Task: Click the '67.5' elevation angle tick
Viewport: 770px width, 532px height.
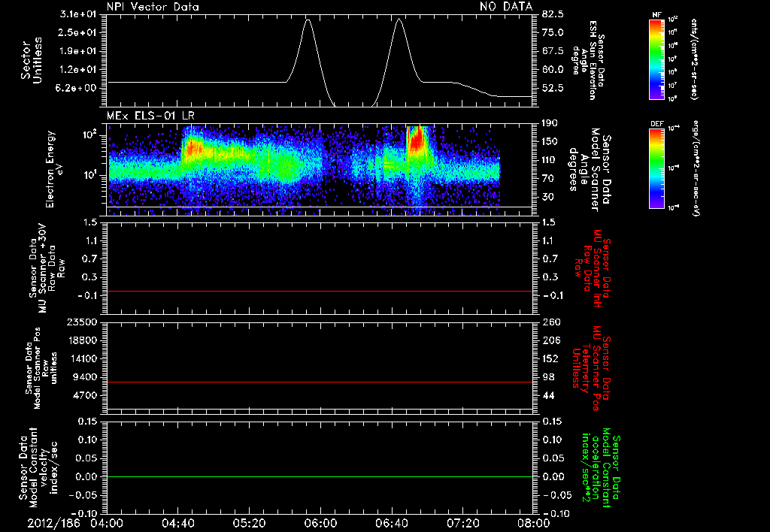Action: click(553, 51)
